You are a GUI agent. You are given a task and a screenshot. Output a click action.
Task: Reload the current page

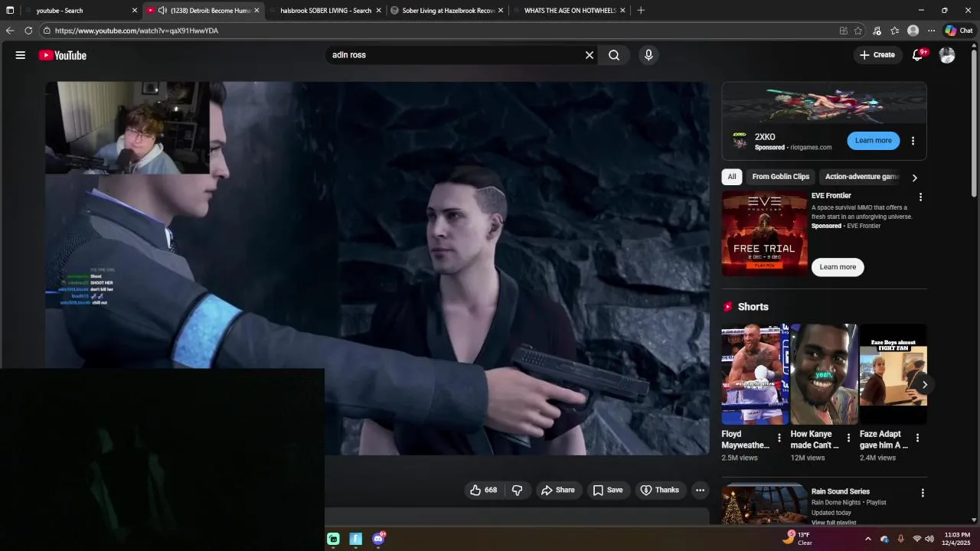28,31
